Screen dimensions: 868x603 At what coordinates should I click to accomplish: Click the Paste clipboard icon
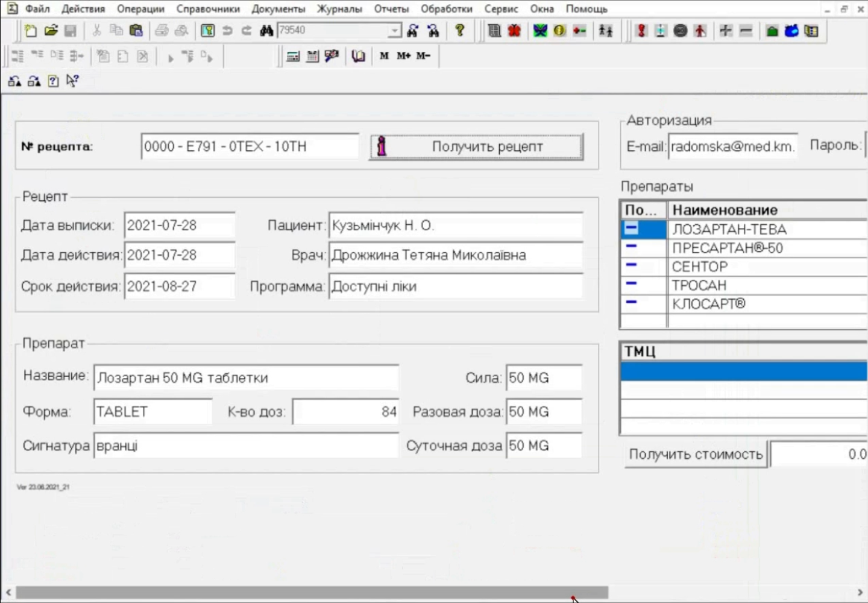click(x=136, y=31)
